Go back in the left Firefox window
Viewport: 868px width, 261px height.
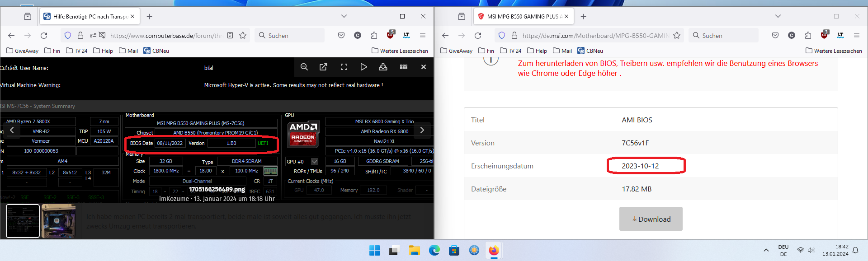(x=11, y=36)
